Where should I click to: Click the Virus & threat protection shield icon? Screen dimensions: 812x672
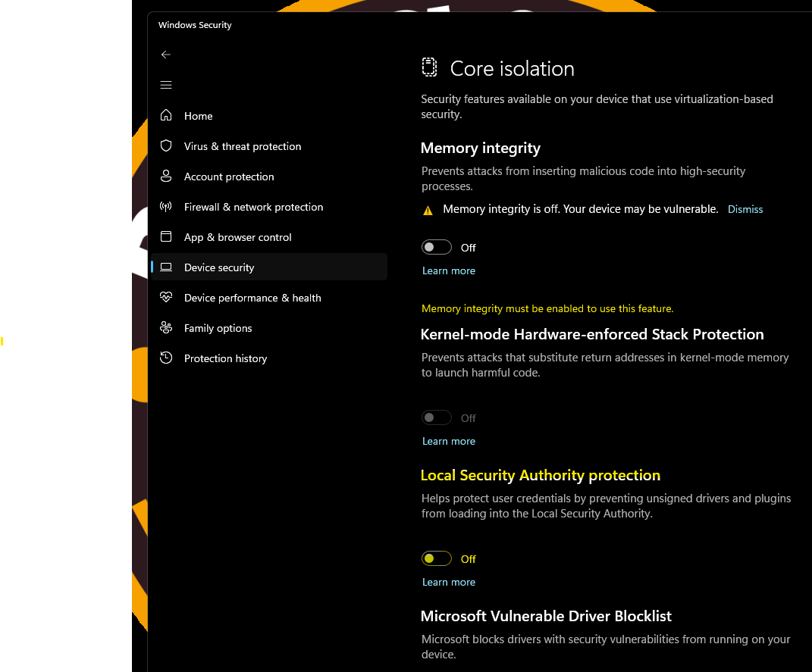[x=166, y=145]
